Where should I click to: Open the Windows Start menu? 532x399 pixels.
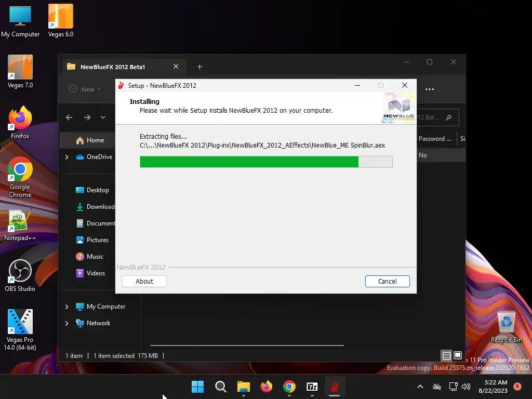click(x=197, y=387)
